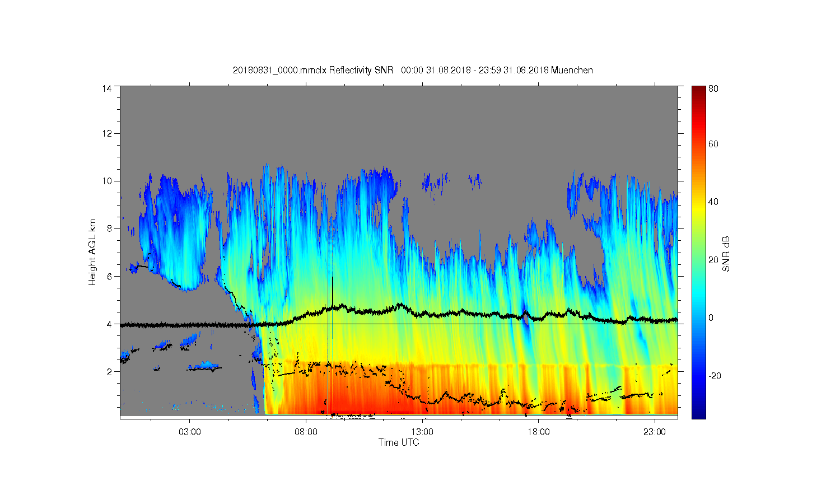Click the -20 colorbar tick label
This screenshot has height=504, width=840.
714,376
